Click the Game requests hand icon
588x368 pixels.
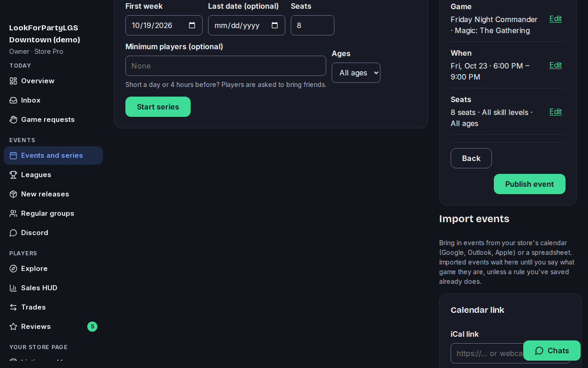click(13, 120)
